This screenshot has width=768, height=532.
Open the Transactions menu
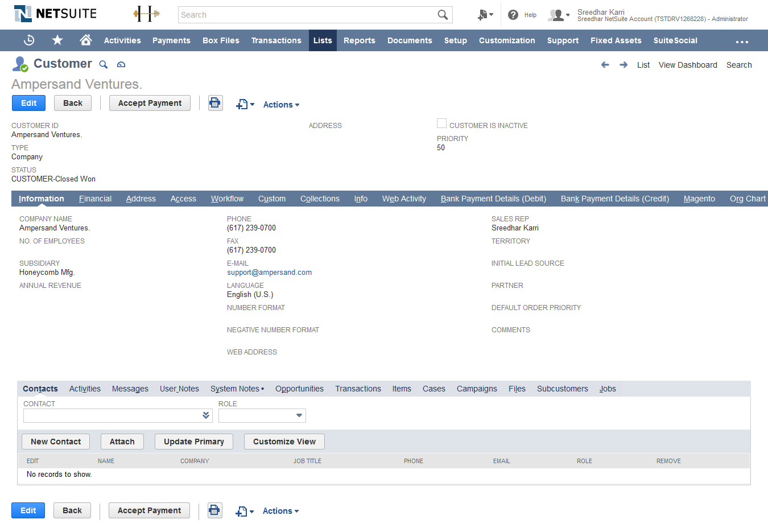276,40
